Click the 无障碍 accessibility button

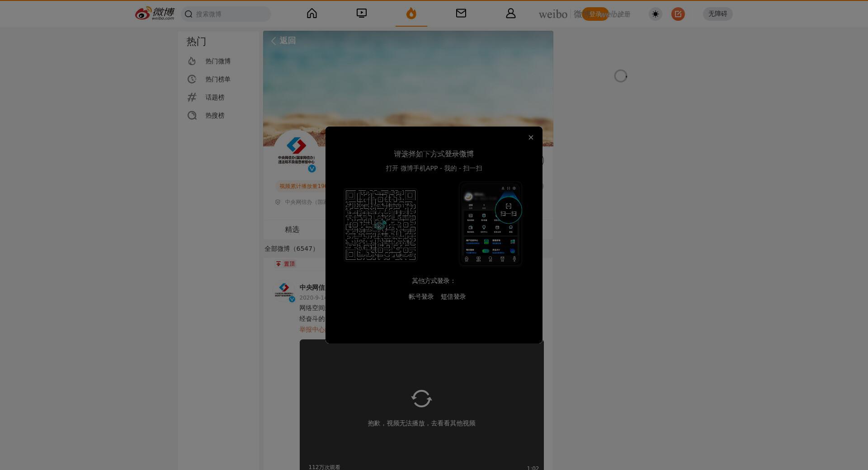click(x=717, y=14)
